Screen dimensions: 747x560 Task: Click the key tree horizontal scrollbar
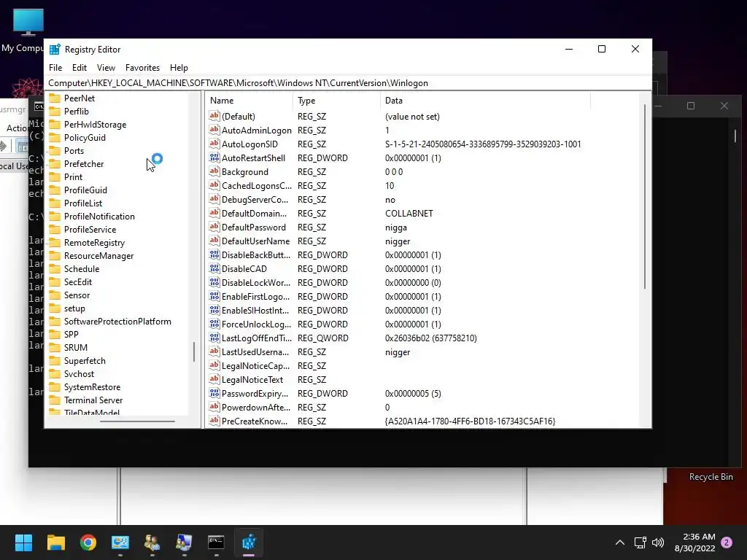pos(137,421)
